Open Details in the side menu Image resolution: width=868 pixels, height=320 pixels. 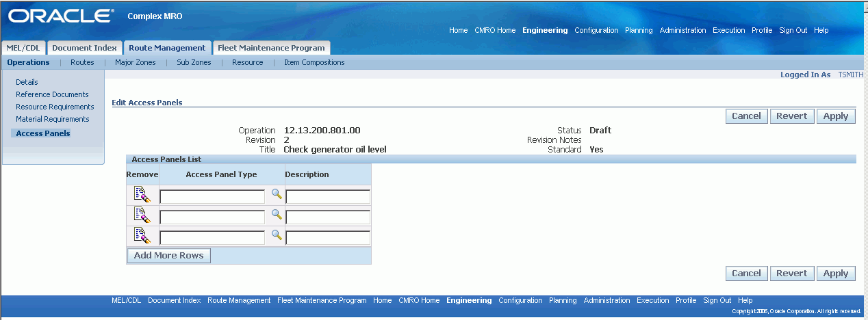pos(27,82)
